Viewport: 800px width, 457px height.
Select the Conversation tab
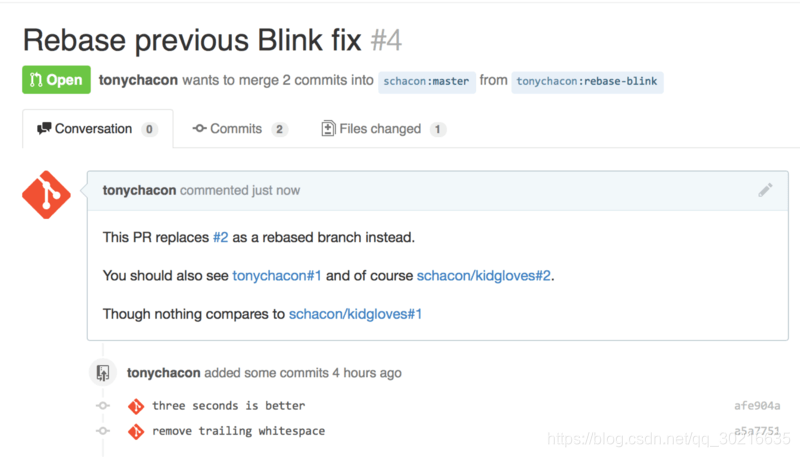pyautogui.click(x=97, y=129)
